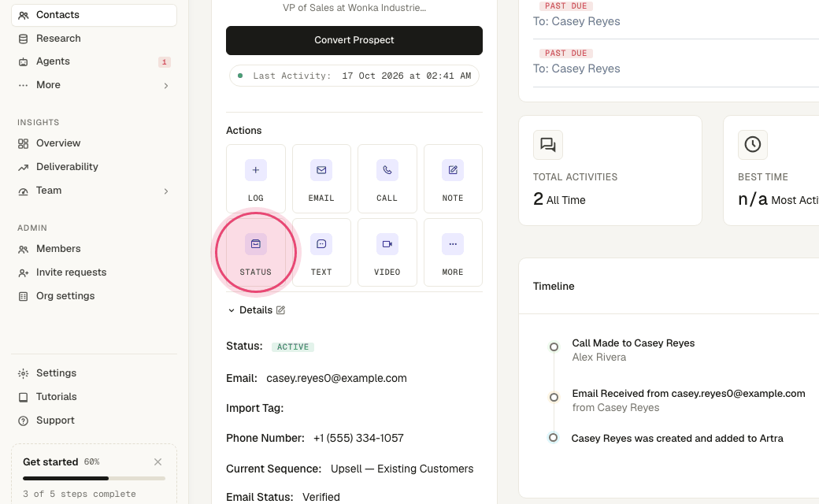Open the Members admin page
Viewport: 819px width, 504px height.
click(x=94, y=249)
